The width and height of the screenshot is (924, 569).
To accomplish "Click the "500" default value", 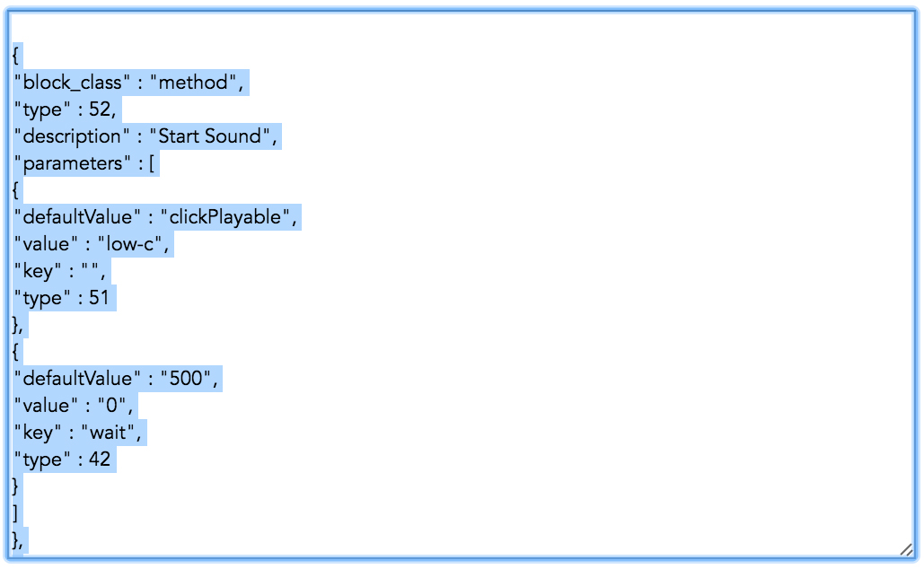I will click(189, 379).
